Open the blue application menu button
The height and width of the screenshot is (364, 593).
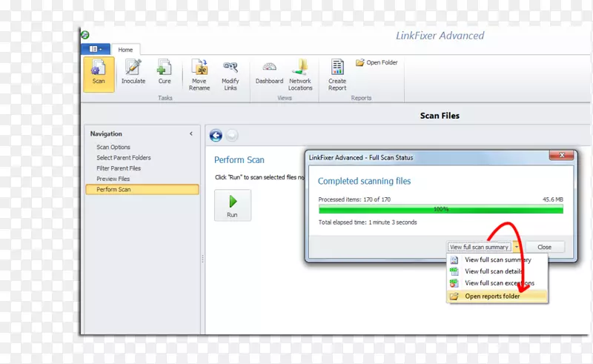[96, 49]
